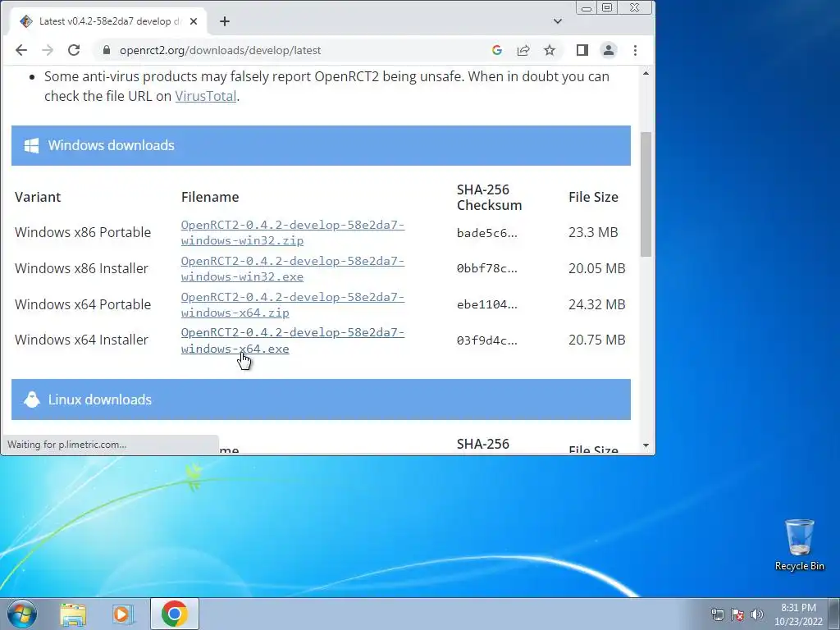Click the page scroll up arrow
Screen dimensions: 840x630
click(646, 73)
